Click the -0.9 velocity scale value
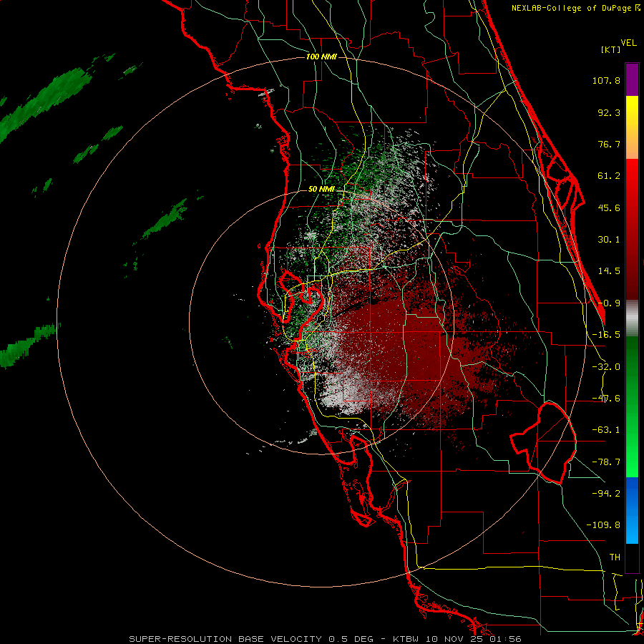This screenshot has height=644, width=644. tap(609, 303)
